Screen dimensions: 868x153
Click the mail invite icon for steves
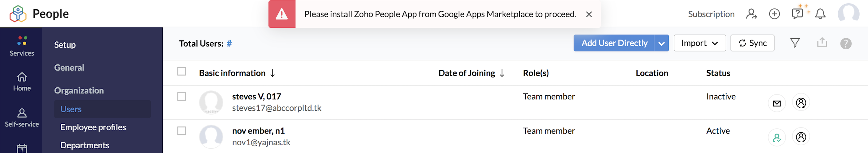(x=777, y=103)
